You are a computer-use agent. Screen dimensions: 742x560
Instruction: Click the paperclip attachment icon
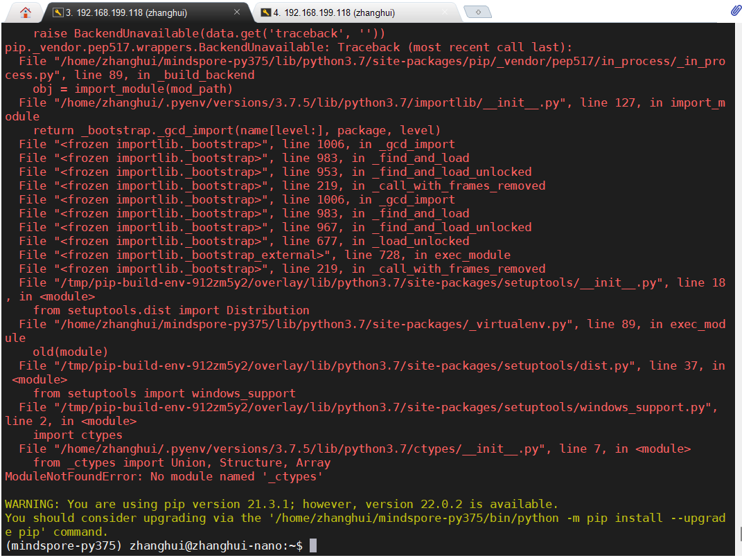[x=735, y=10]
